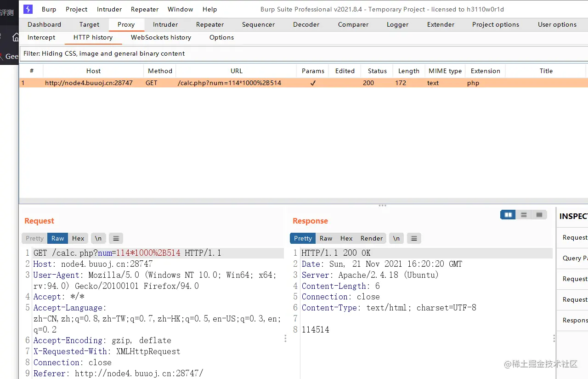
Task: Go to the Dashboard tab
Action: 44,24
